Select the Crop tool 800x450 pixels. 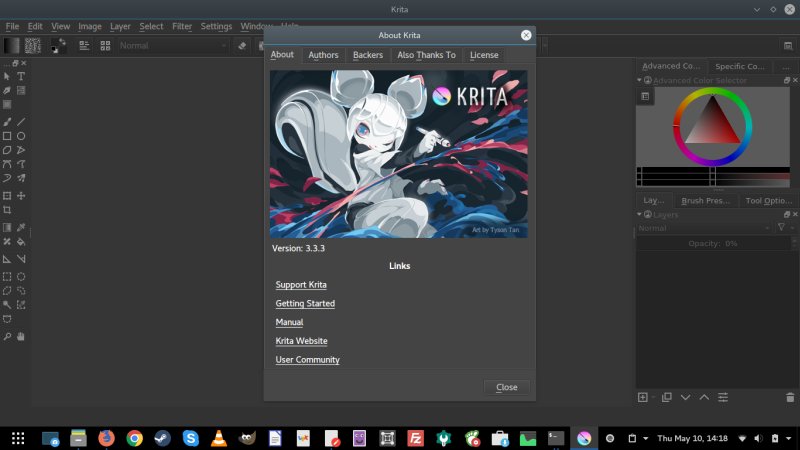click(x=7, y=210)
